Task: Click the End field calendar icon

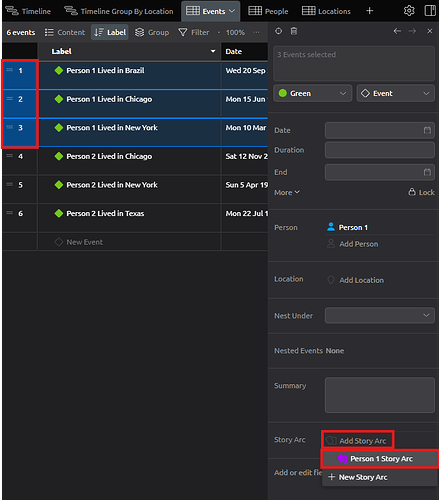Action: click(x=427, y=172)
